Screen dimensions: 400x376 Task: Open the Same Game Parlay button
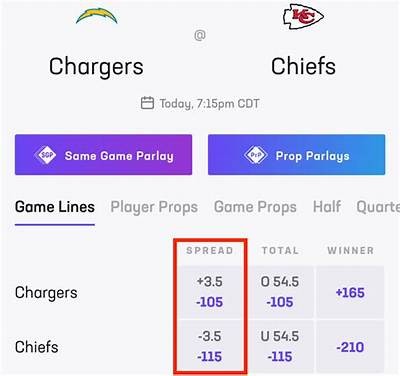(x=103, y=155)
